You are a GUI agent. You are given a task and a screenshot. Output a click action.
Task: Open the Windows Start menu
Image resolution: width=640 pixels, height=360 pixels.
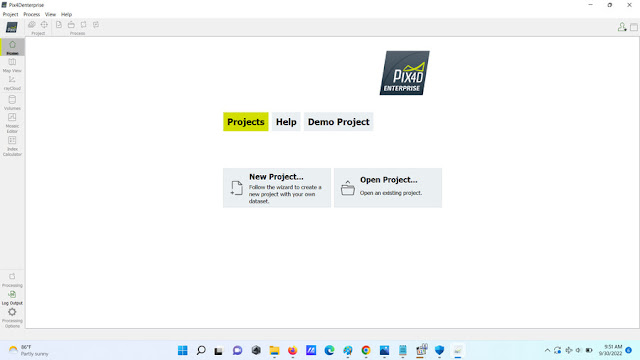[182, 350]
